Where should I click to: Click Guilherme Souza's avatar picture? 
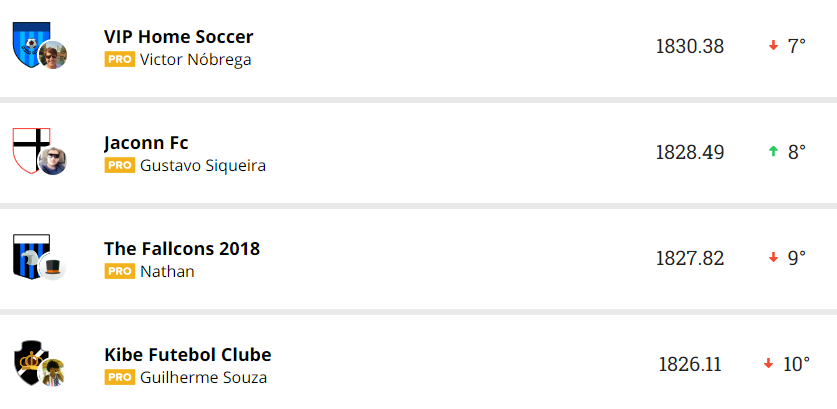tap(52, 373)
